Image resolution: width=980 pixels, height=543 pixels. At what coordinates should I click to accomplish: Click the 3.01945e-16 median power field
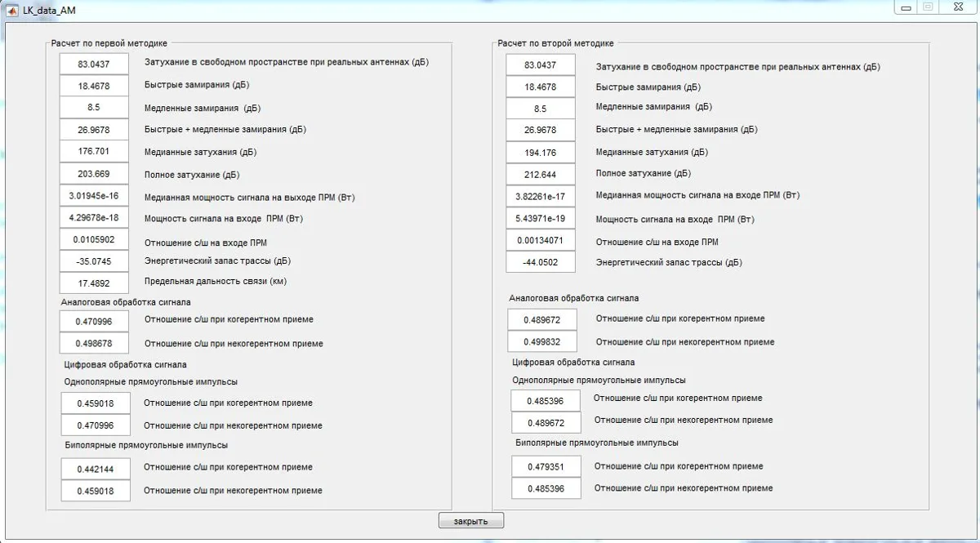click(94, 195)
